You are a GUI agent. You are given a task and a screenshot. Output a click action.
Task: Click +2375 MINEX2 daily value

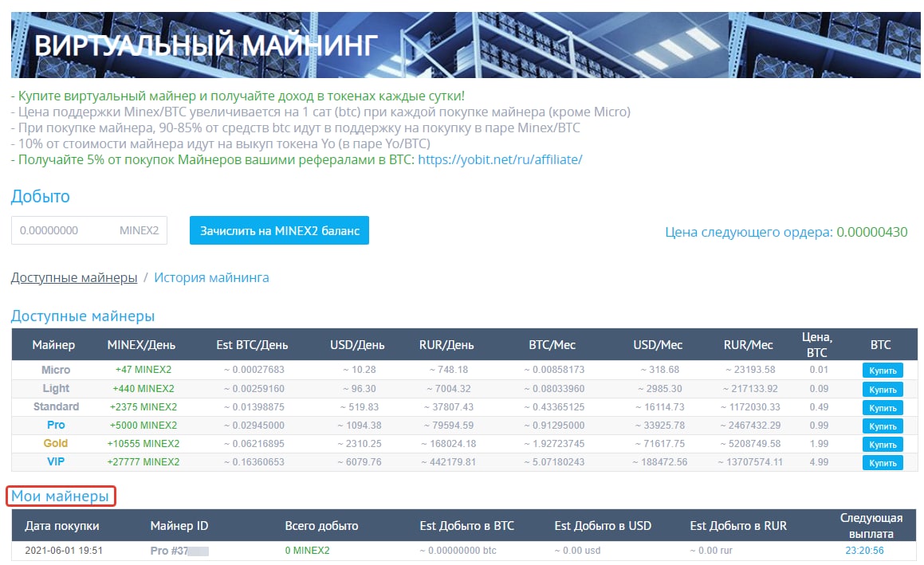[144, 407]
